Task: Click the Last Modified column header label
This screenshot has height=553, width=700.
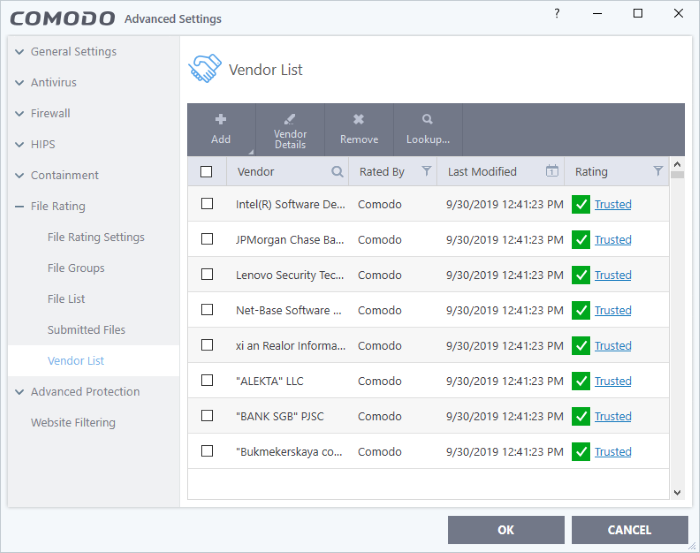Action: point(482,172)
